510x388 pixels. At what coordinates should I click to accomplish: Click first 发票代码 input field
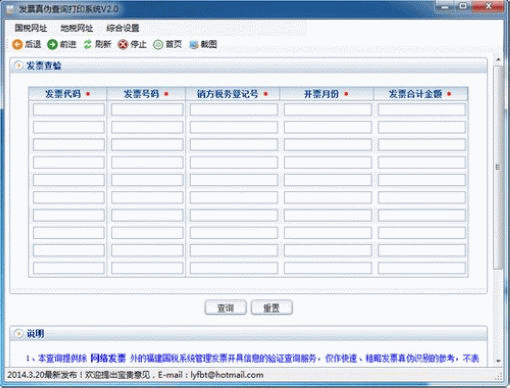(69, 110)
